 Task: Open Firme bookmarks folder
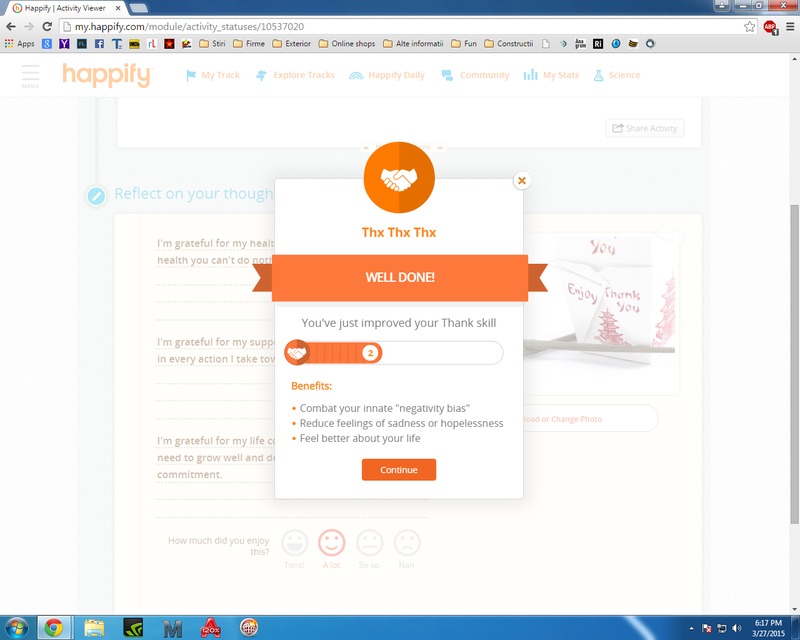(249, 44)
